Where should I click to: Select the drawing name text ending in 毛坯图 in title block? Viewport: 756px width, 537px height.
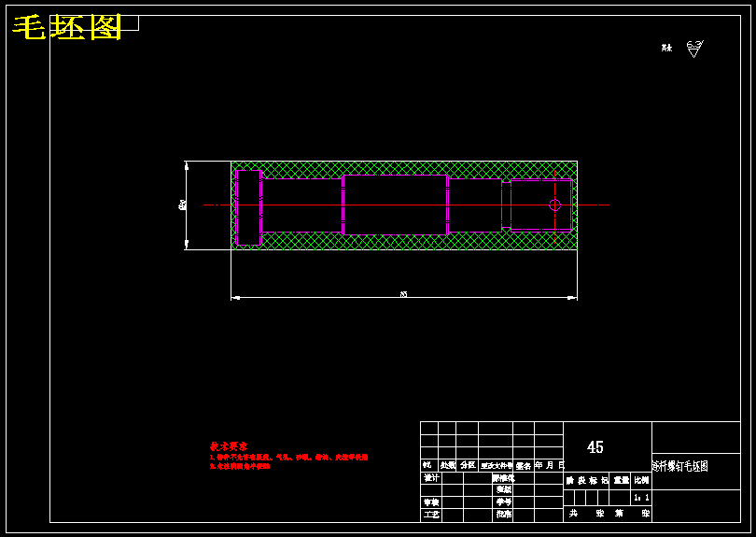[679, 466]
